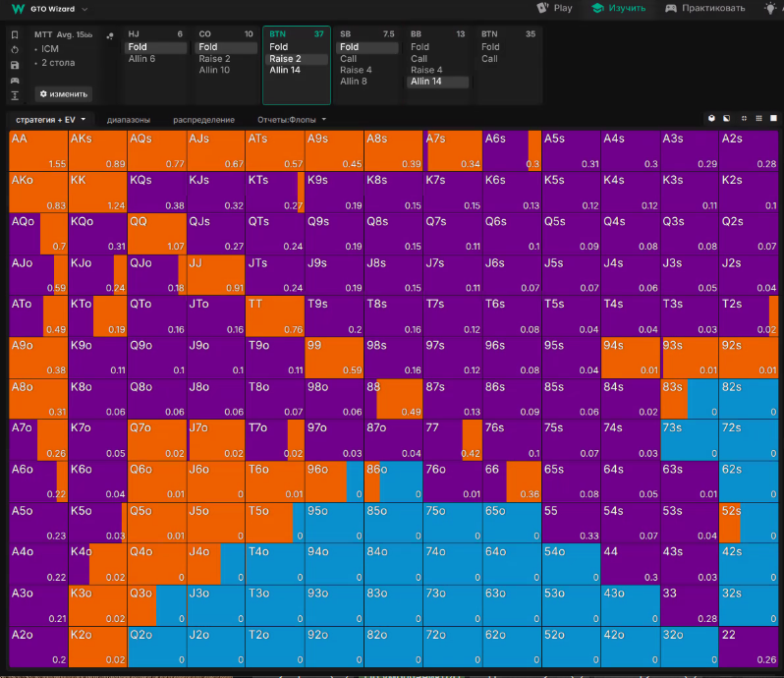This screenshot has width=784, height=678.
Task: Click the collapse-height icon in left sidebar
Action: coord(15,95)
